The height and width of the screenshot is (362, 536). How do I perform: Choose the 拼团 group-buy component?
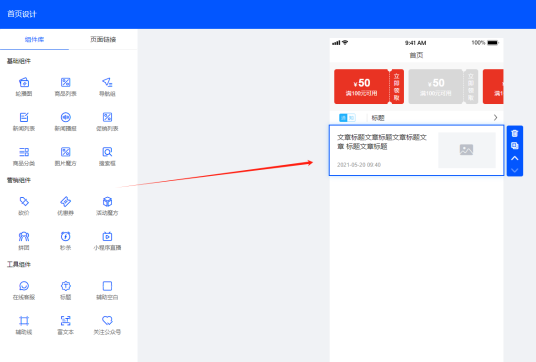click(x=24, y=236)
